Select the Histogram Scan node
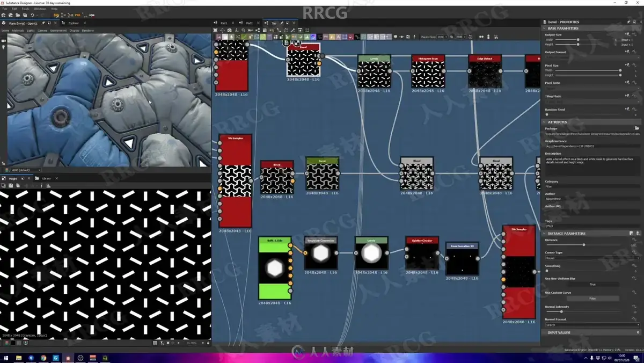Viewport: 644px width, 363px height. tap(428, 71)
